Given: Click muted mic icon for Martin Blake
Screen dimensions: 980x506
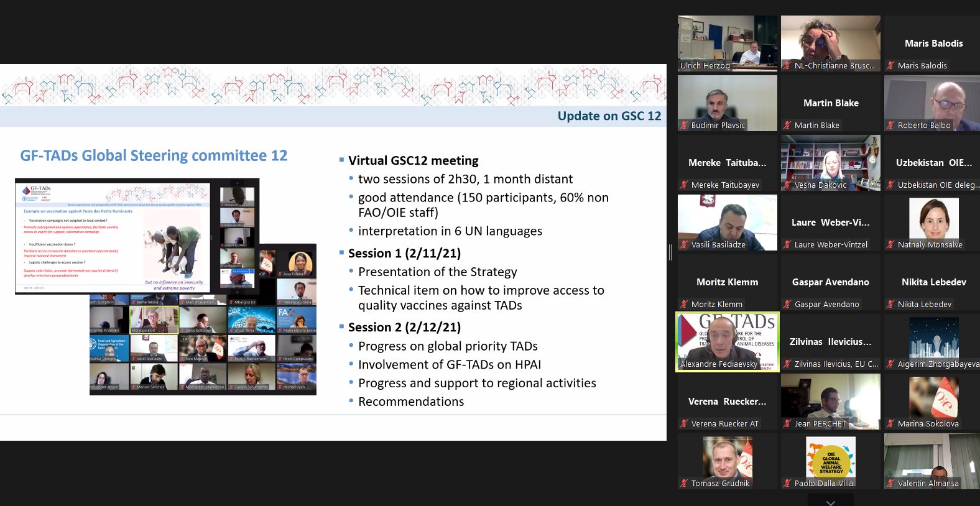Looking at the screenshot, I should click(787, 125).
